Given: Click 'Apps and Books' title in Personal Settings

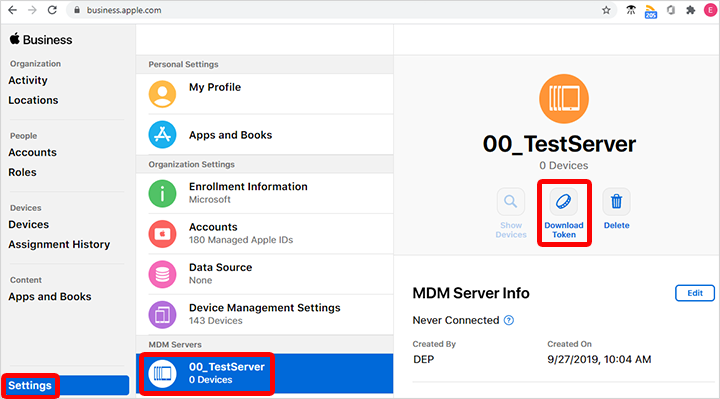Looking at the screenshot, I should pyautogui.click(x=231, y=135).
